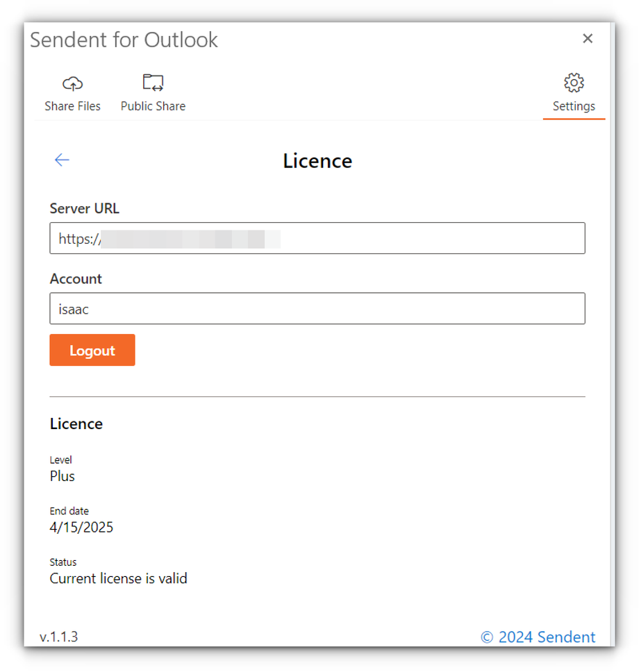
Task: Click the Plus licence level value
Action: (x=63, y=476)
